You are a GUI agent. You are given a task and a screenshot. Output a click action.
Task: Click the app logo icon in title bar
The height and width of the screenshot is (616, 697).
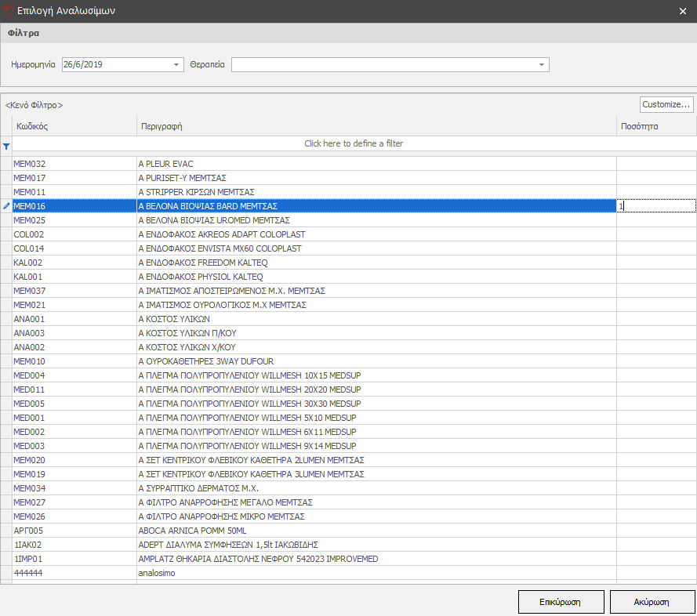click(x=9, y=11)
